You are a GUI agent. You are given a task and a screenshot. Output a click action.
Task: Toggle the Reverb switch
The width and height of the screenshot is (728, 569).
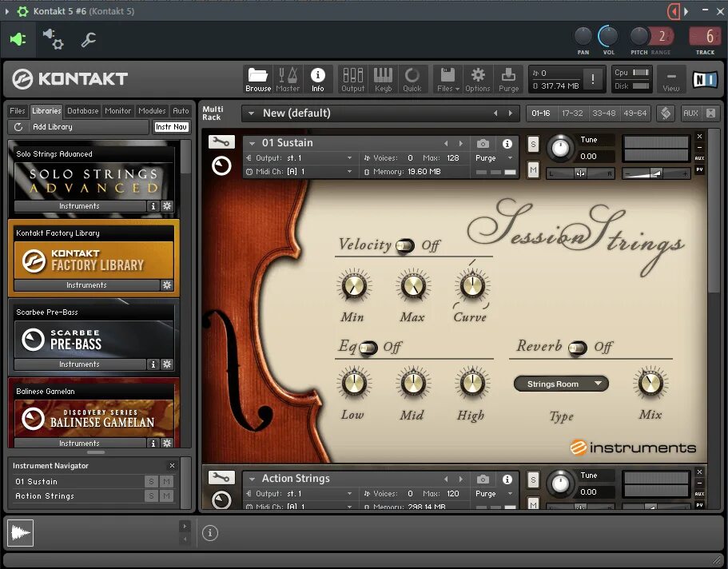pyautogui.click(x=578, y=348)
